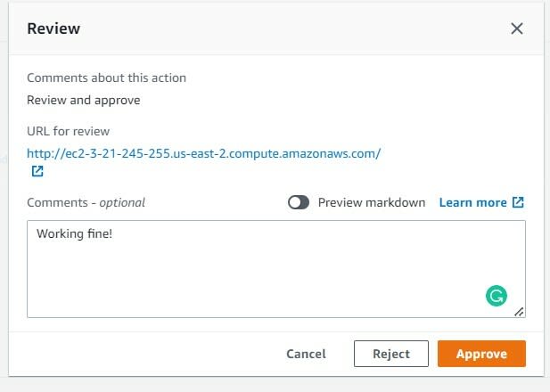Click the "Comments - optional" field label
This screenshot has height=392, width=550.
pyautogui.click(x=86, y=202)
